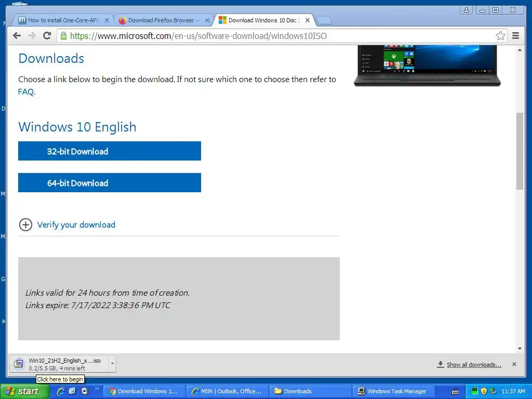Open the Windows start menu
Screen dimensions: 532x399
coord(24,391)
